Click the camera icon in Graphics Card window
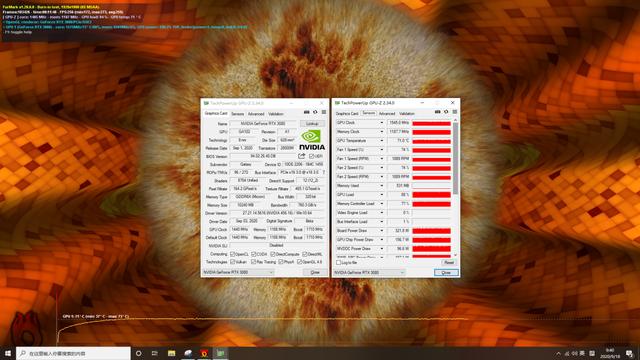The width and height of the screenshot is (640, 360). point(307,112)
